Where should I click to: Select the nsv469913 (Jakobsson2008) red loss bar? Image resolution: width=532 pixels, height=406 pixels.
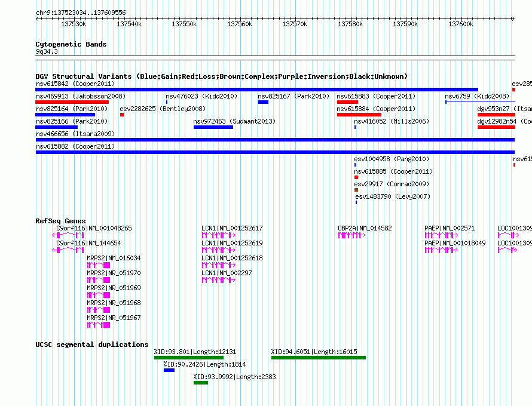72,102
